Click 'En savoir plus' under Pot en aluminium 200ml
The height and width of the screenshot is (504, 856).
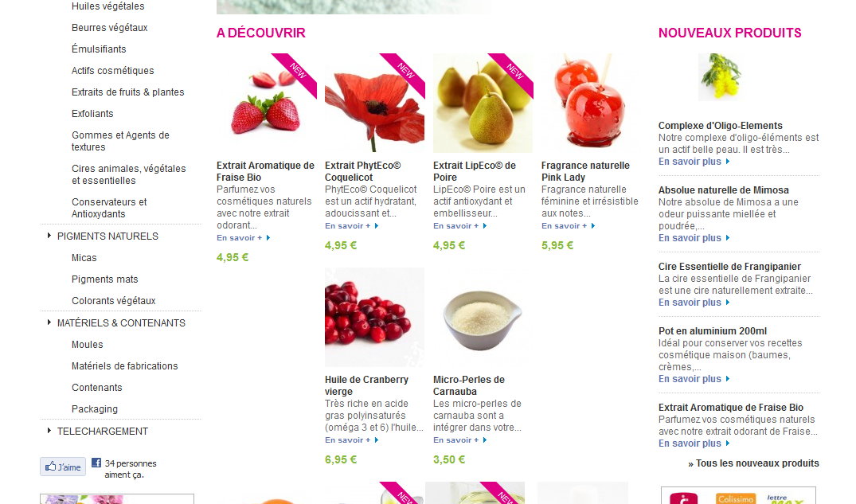pos(694,379)
